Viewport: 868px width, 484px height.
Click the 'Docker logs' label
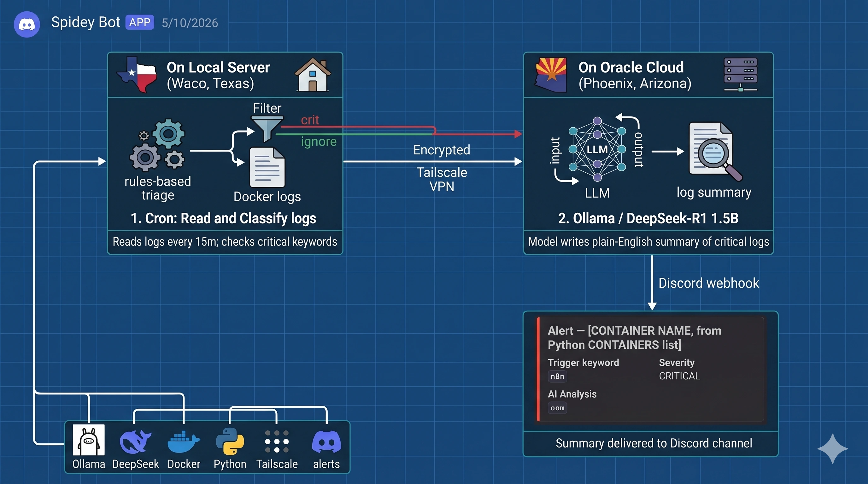click(267, 197)
